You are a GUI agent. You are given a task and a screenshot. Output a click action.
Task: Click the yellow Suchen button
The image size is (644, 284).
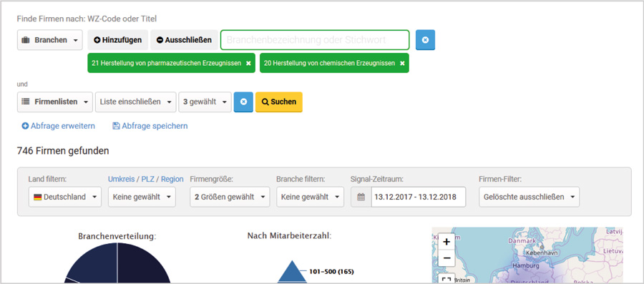279,102
